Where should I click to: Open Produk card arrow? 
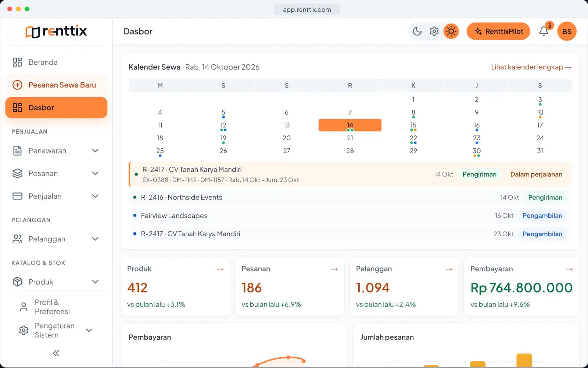(x=220, y=269)
